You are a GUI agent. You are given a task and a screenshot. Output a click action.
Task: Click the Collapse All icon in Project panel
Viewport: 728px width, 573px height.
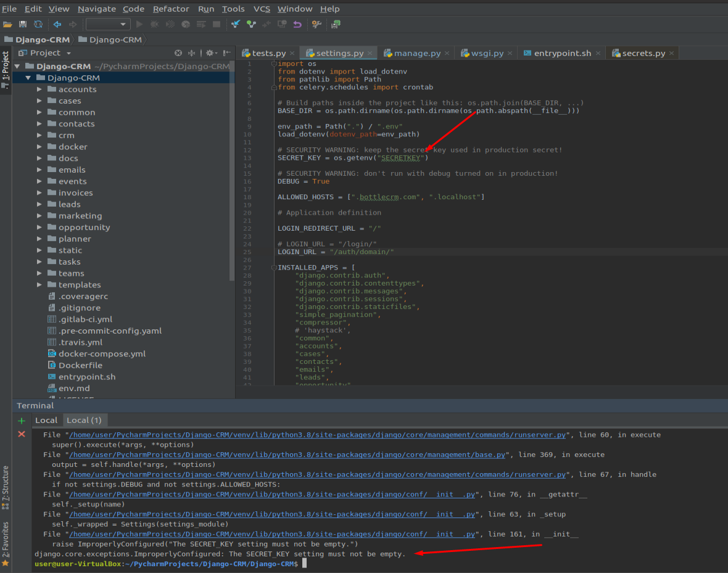pyautogui.click(x=191, y=53)
